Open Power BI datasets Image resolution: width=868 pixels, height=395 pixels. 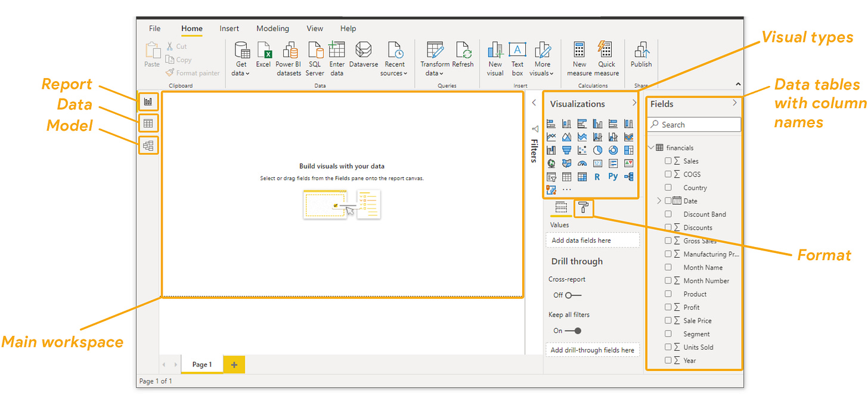coord(289,59)
